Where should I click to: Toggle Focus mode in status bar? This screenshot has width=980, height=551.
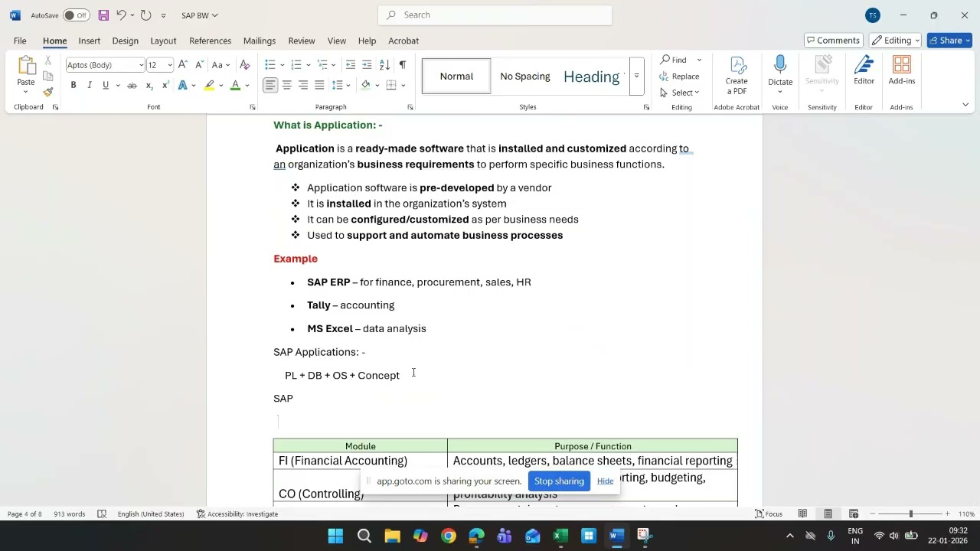(x=769, y=514)
